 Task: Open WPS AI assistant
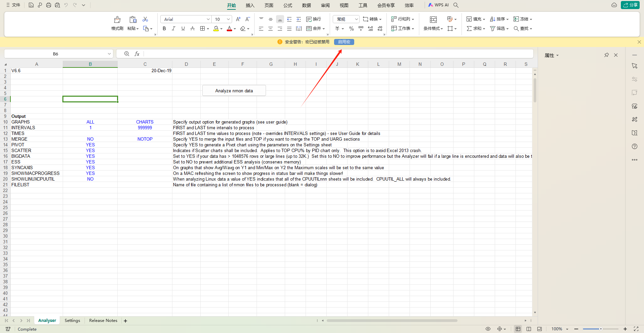click(438, 5)
